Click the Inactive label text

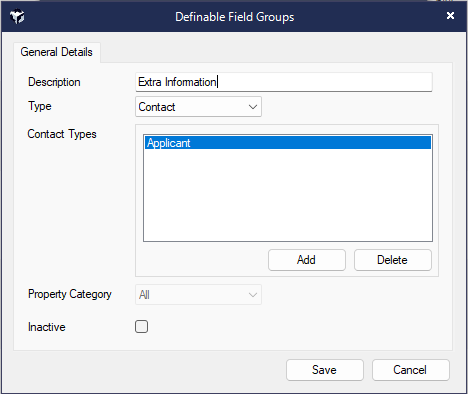(x=47, y=327)
